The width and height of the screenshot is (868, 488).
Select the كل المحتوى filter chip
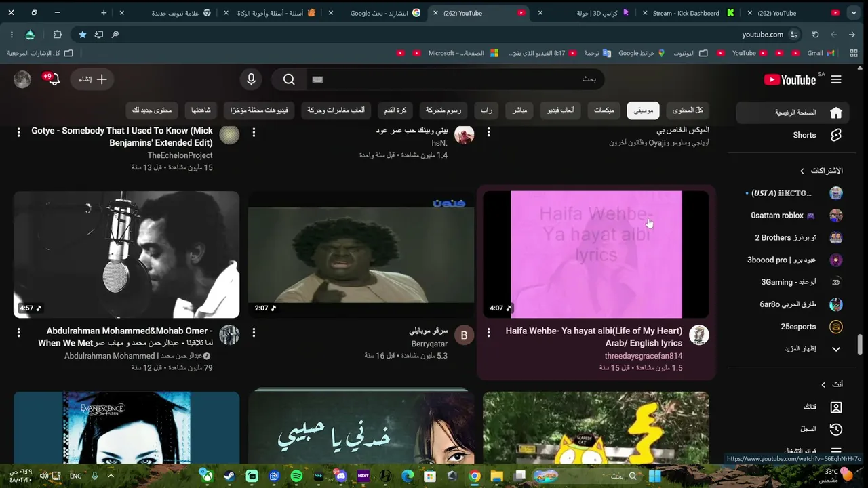coord(688,110)
